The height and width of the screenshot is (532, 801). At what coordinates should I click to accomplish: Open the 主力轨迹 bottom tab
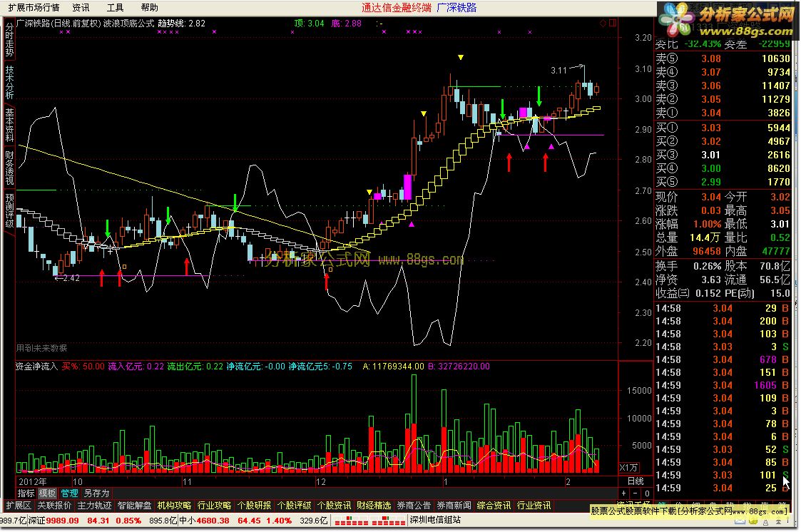click(94, 506)
